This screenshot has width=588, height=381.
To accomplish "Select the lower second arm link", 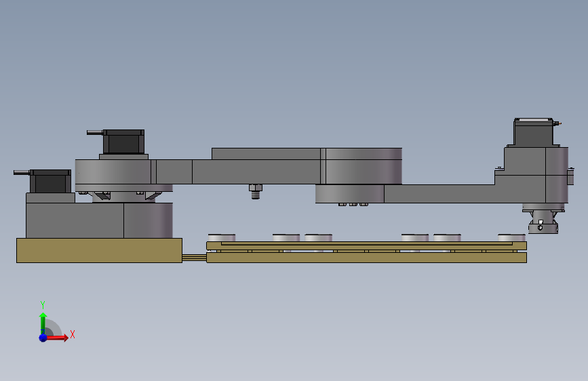I will click(439, 193).
